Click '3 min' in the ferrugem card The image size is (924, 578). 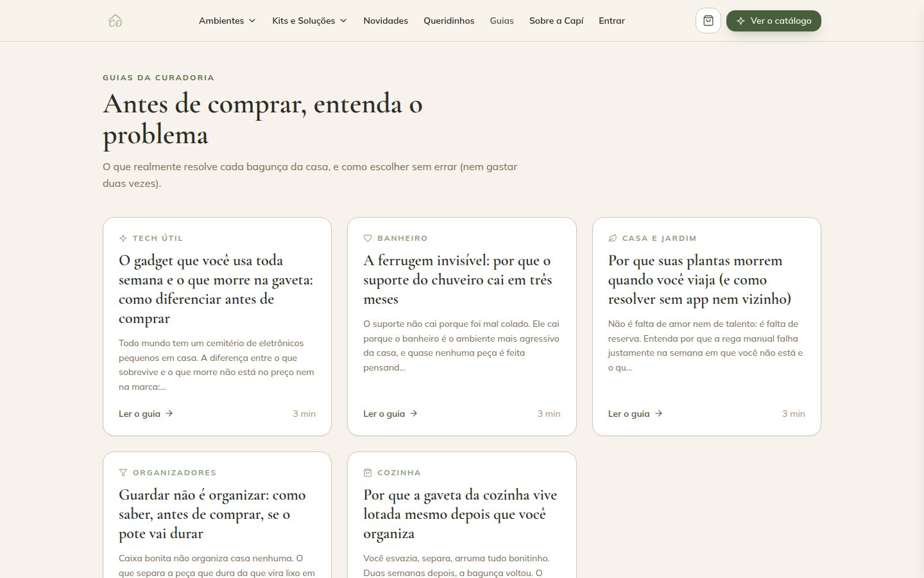point(549,414)
